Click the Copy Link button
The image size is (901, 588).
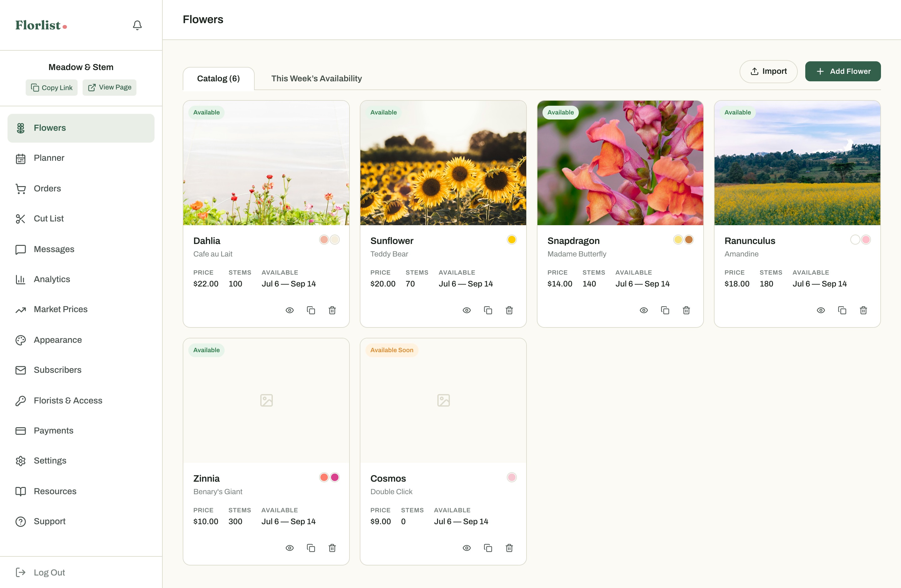click(x=52, y=87)
